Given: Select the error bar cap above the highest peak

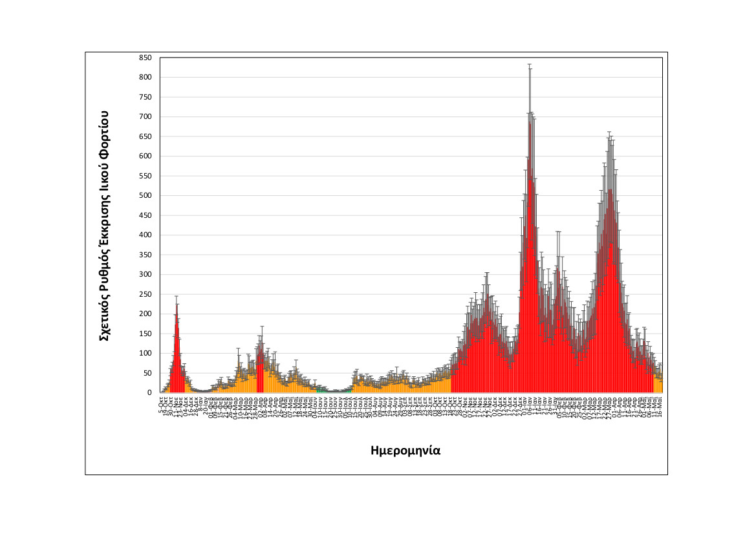Looking at the screenshot, I should (530, 65).
